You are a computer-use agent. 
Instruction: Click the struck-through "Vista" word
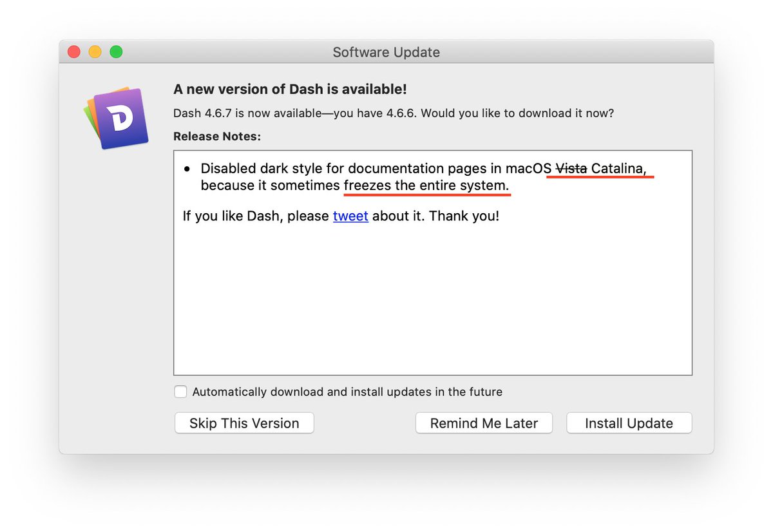coord(571,169)
